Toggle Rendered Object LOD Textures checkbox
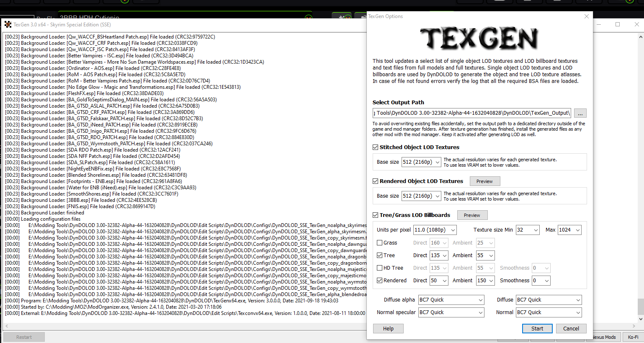Screen dimensions: 644x343 click(376, 181)
